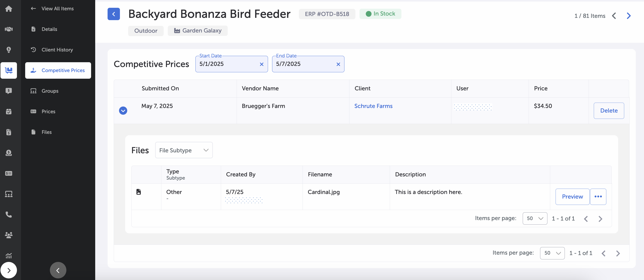This screenshot has height=280, width=644.
Task: Click the people group icon in left rail
Action: [8, 235]
